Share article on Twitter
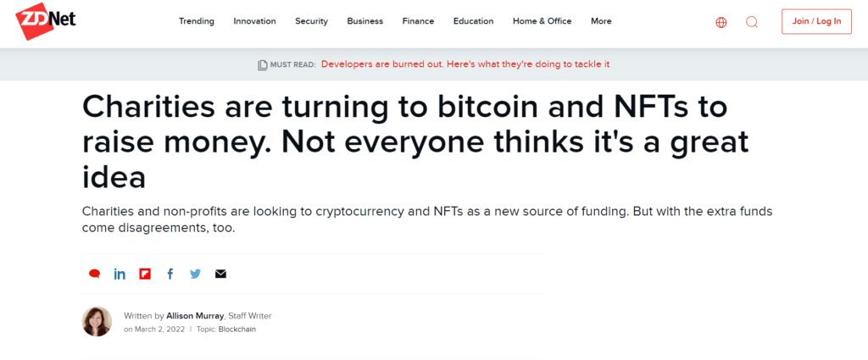The height and width of the screenshot is (360, 868). [196, 274]
